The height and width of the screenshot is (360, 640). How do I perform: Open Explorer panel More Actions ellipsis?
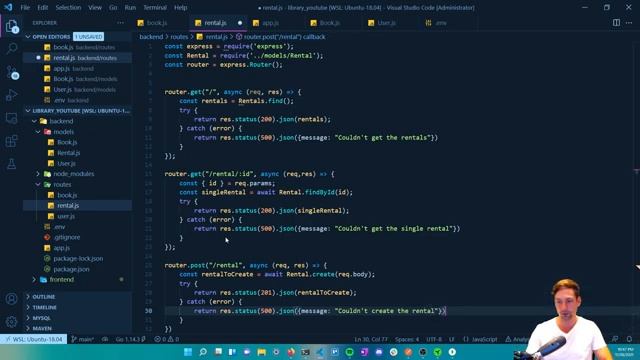pyautogui.click(x=120, y=23)
